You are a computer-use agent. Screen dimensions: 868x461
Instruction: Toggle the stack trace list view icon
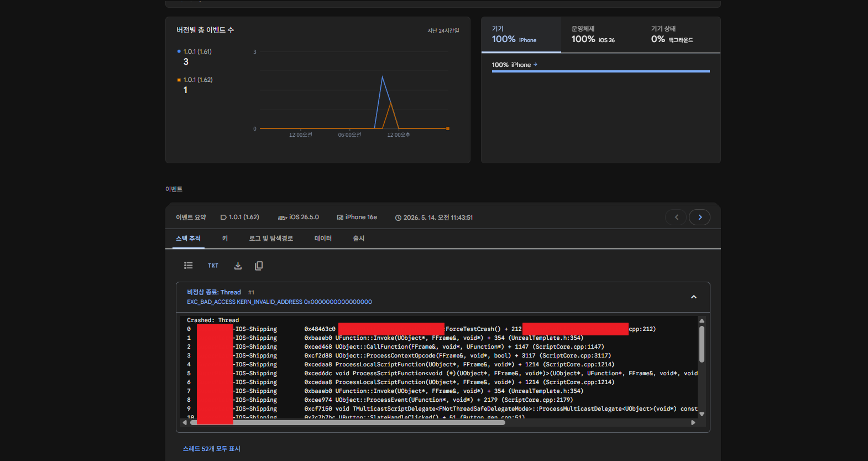point(189,266)
